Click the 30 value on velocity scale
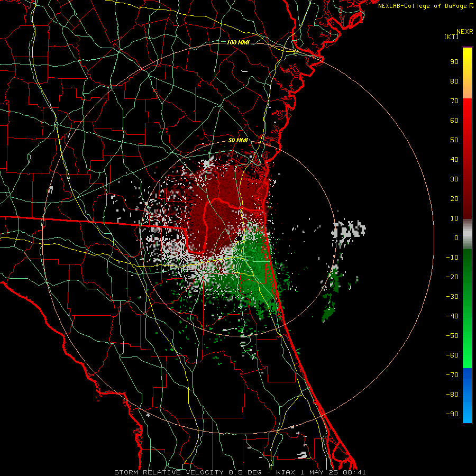This screenshot has width=476, height=476. coord(454,179)
